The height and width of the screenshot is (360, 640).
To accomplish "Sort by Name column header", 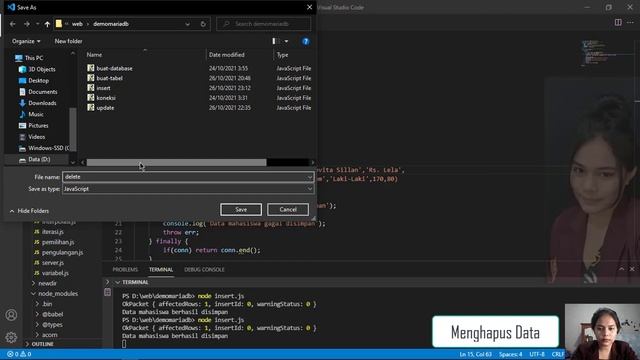I will coord(94,55).
